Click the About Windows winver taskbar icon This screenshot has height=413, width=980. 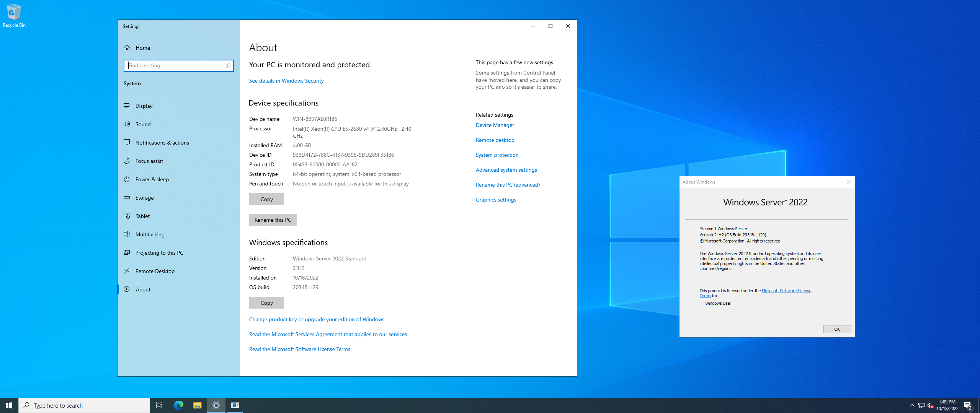coord(235,405)
